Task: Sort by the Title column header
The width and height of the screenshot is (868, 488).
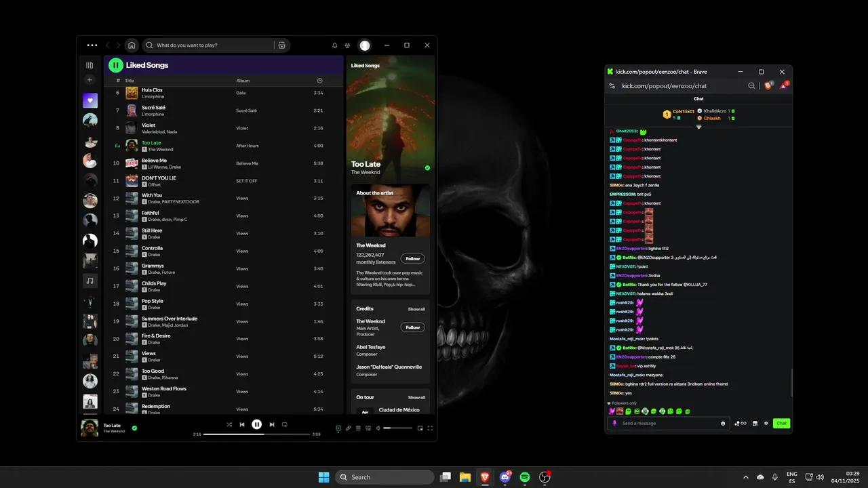Action: pos(130,81)
